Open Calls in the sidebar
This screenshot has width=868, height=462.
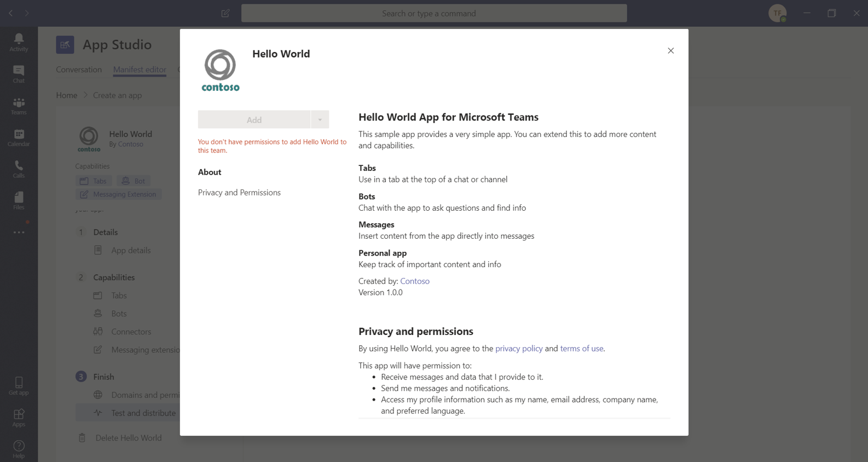(19, 169)
